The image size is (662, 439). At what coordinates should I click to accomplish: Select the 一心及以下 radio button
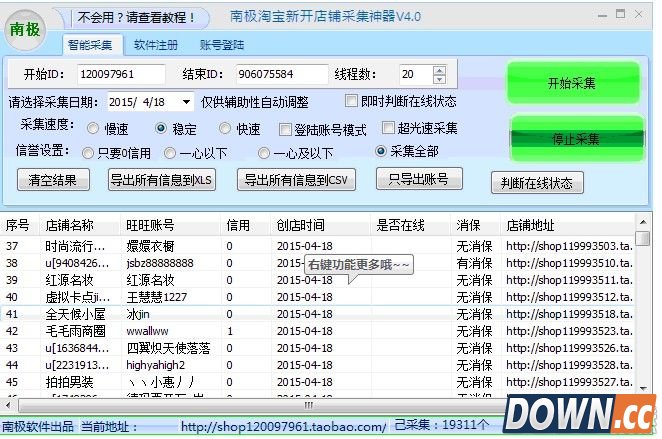click(264, 153)
